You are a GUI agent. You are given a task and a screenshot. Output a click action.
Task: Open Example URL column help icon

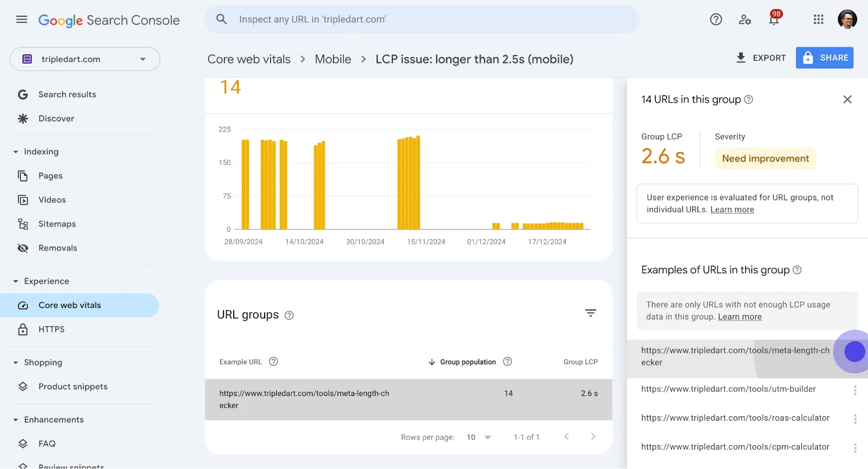[273, 362]
